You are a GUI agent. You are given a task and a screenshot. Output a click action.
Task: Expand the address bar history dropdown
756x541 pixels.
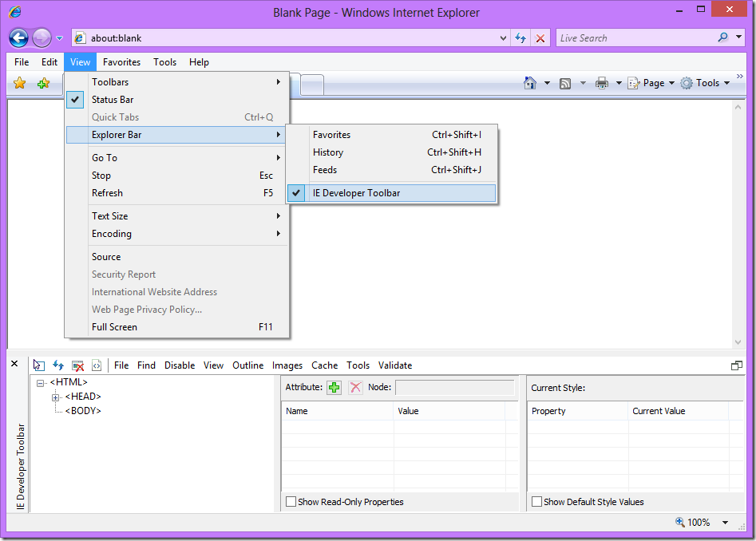[503, 38]
